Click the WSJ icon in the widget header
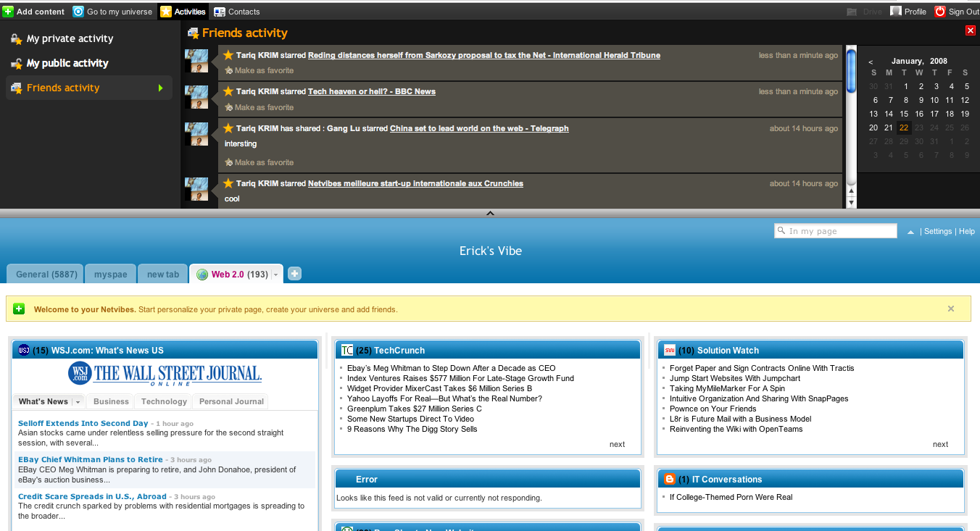980x531 pixels. tap(23, 350)
